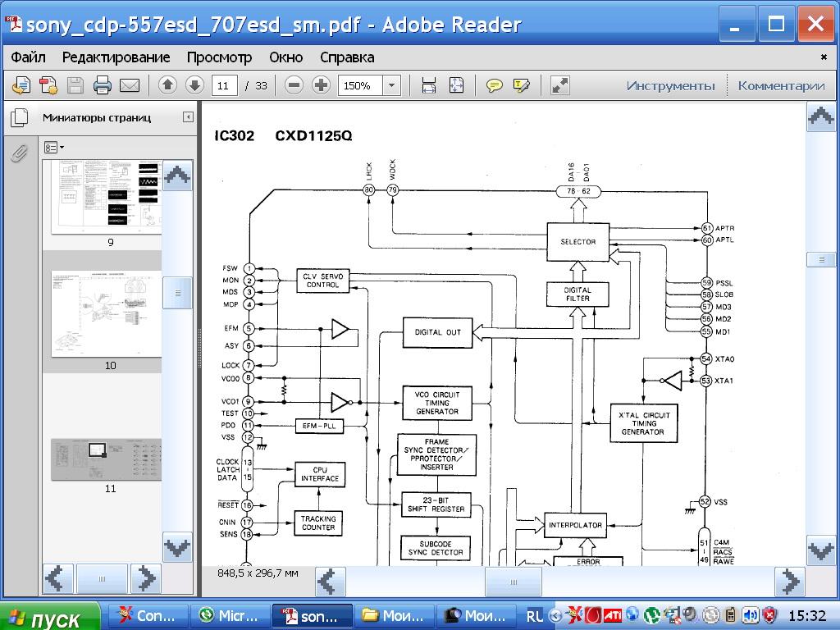
Task: Toggle fit one full page view
Action: [x=456, y=85]
